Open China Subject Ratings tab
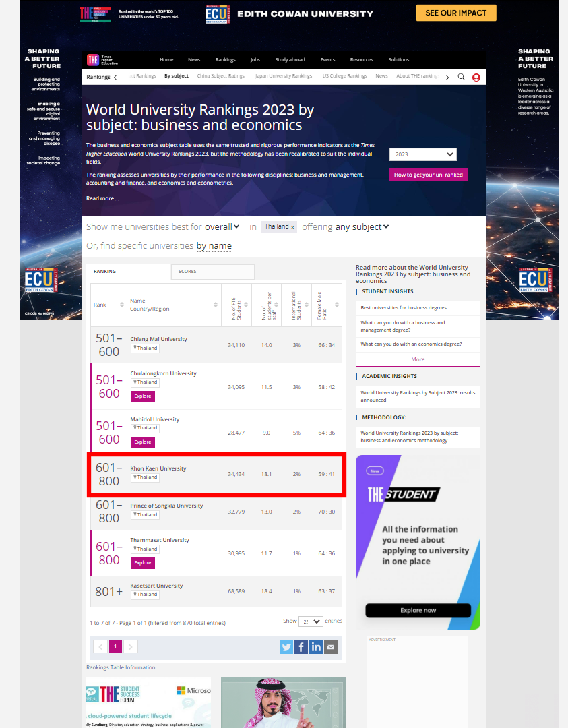Viewport: 568px width, 728px height. (221, 76)
